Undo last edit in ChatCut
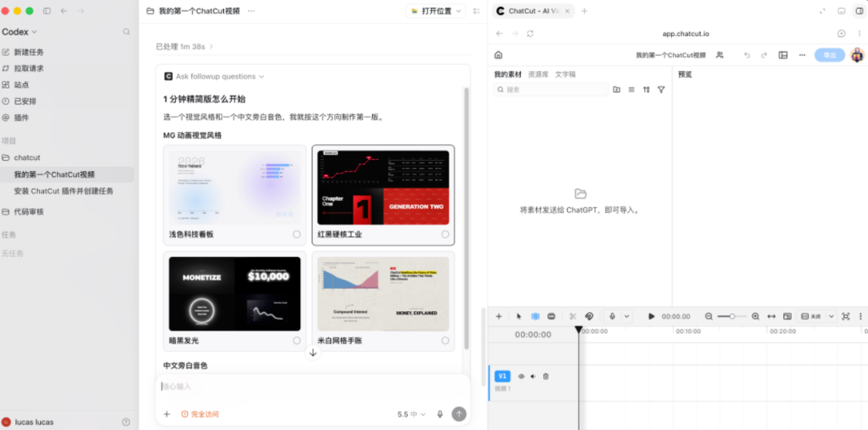 pyautogui.click(x=748, y=55)
